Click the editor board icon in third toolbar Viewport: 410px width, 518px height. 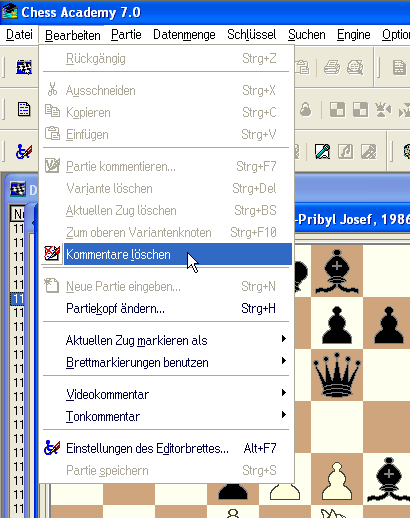pyautogui.click(x=24, y=151)
